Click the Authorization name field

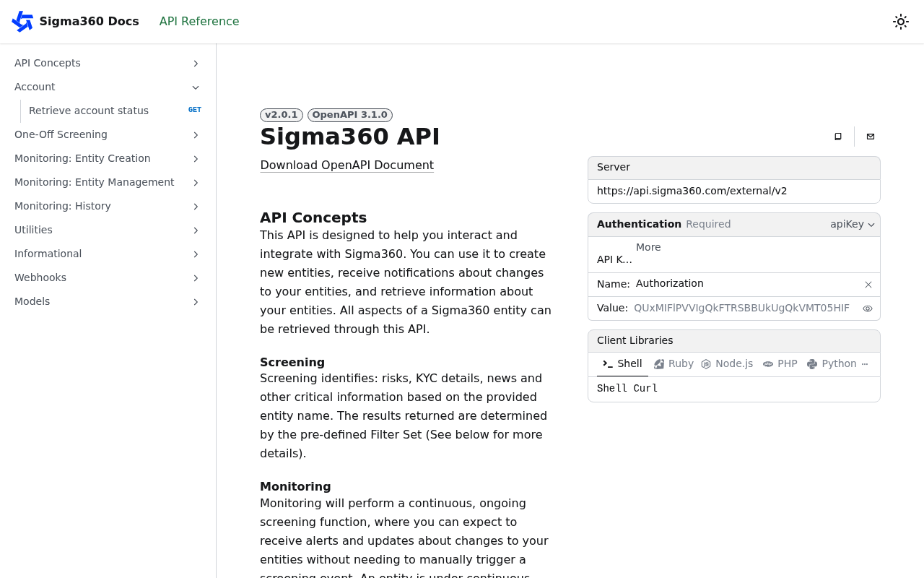pyautogui.click(x=748, y=284)
